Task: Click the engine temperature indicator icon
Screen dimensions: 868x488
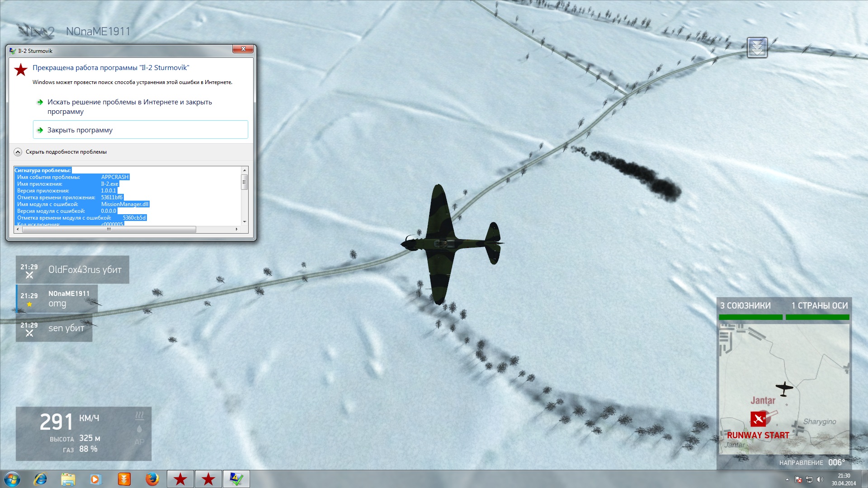Action: (139, 415)
